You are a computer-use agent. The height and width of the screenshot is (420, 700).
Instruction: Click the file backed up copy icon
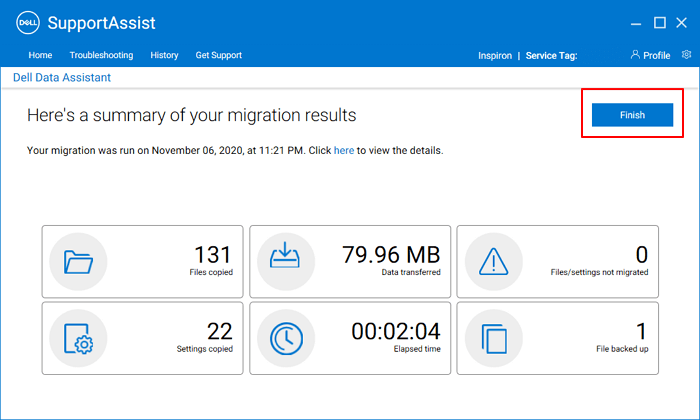click(x=494, y=338)
